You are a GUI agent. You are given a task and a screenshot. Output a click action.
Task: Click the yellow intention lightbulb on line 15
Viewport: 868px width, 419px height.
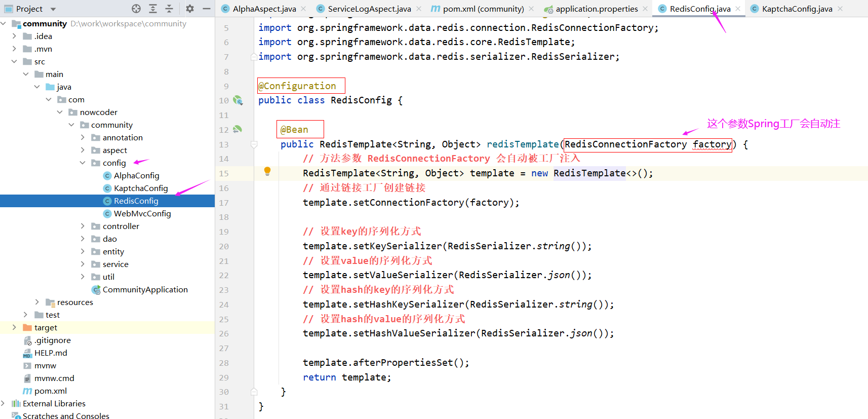click(x=267, y=171)
